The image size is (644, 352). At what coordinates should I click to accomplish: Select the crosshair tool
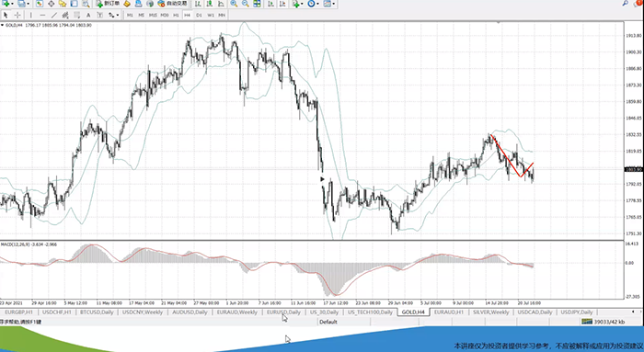(x=17, y=16)
